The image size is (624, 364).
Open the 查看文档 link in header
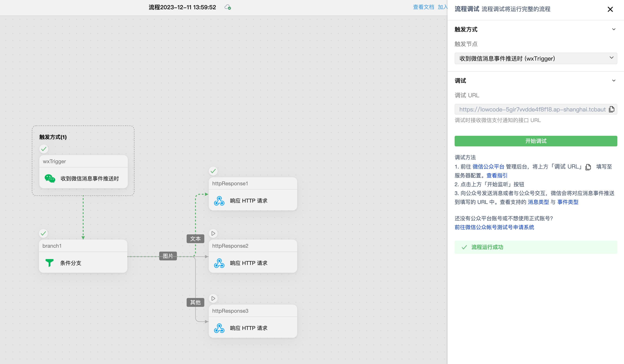pyautogui.click(x=423, y=7)
